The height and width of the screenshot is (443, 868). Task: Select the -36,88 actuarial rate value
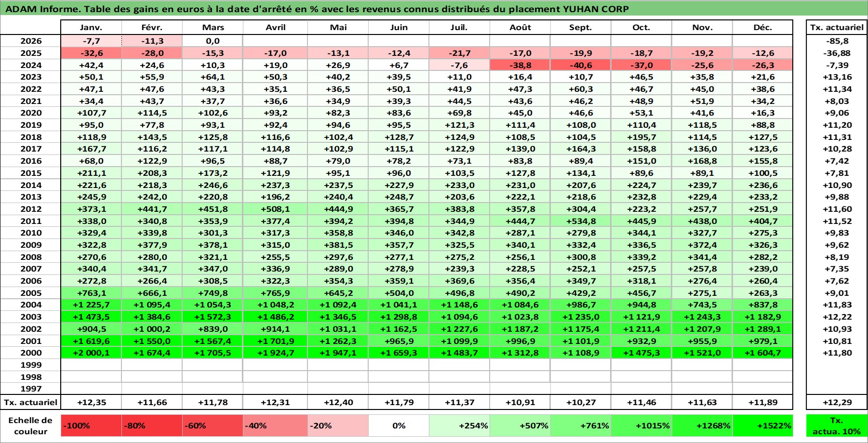[x=836, y=53]
